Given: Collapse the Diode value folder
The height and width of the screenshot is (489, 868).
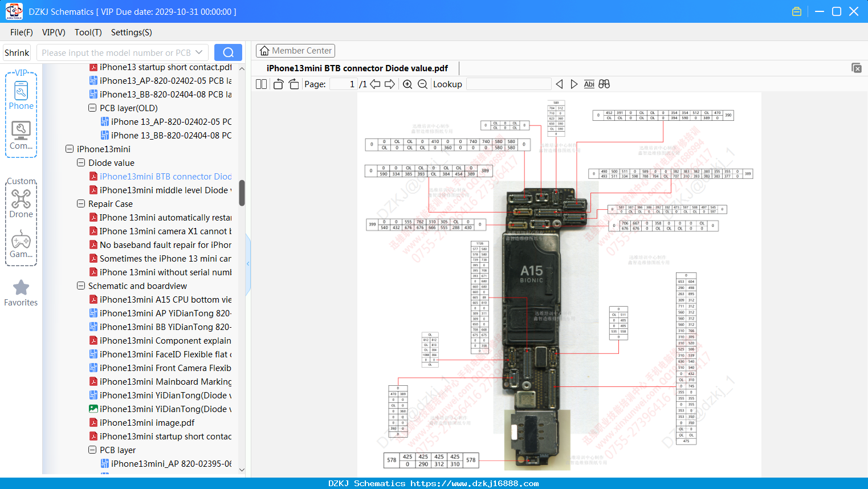Looking at the screenshot, I should click(x=81, y=162).
